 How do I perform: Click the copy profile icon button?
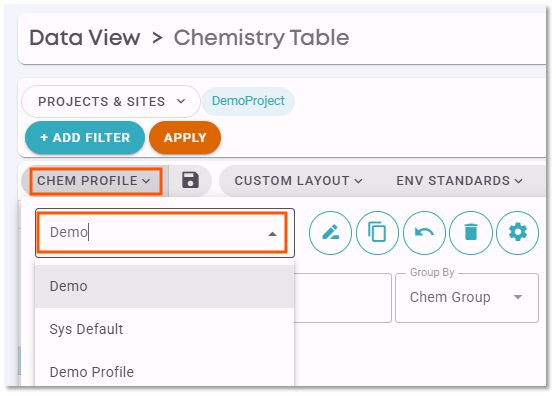(x=377, y=233)
